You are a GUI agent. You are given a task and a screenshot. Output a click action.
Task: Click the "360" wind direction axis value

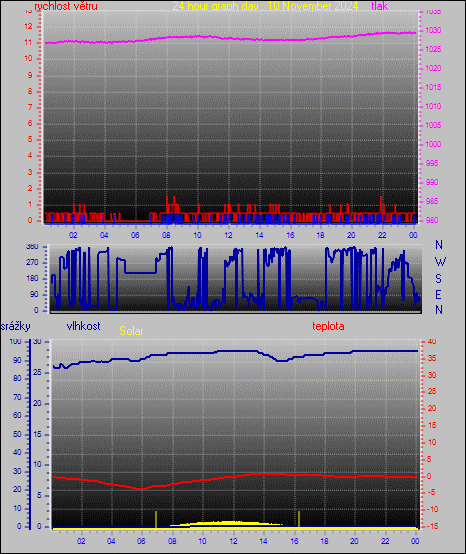[32, 247]
